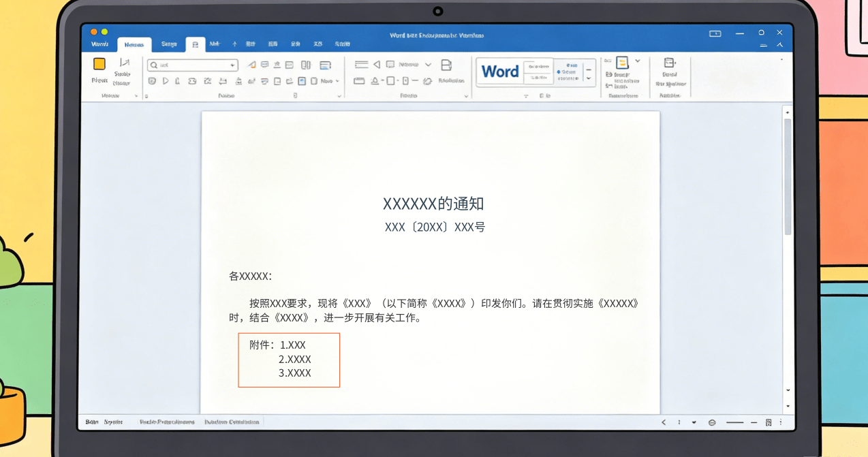868x457 pixels.
Task: Click the document icon in rightmost ribbon group
Action: [x=669, y=63]
